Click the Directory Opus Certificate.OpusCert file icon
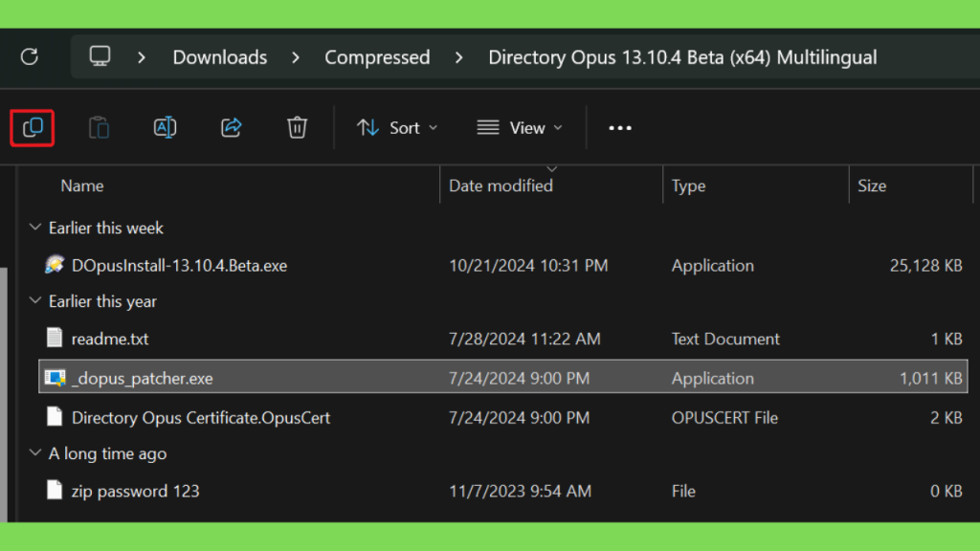This screenshot has height=551, width=980. 55,417
